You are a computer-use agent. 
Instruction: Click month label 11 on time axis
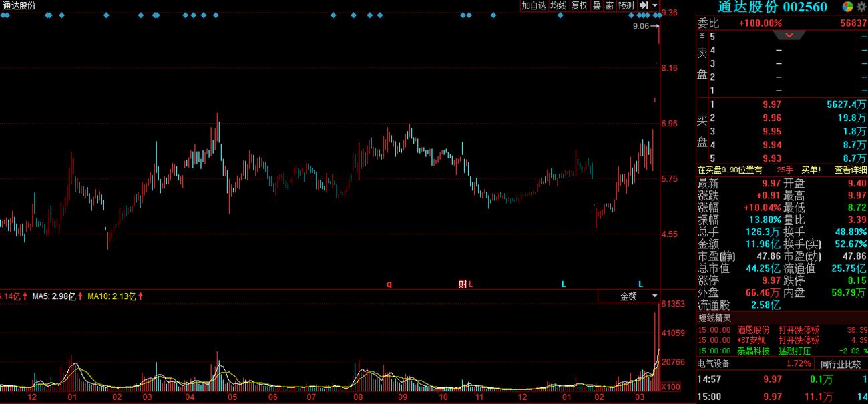tap(479, 397)
